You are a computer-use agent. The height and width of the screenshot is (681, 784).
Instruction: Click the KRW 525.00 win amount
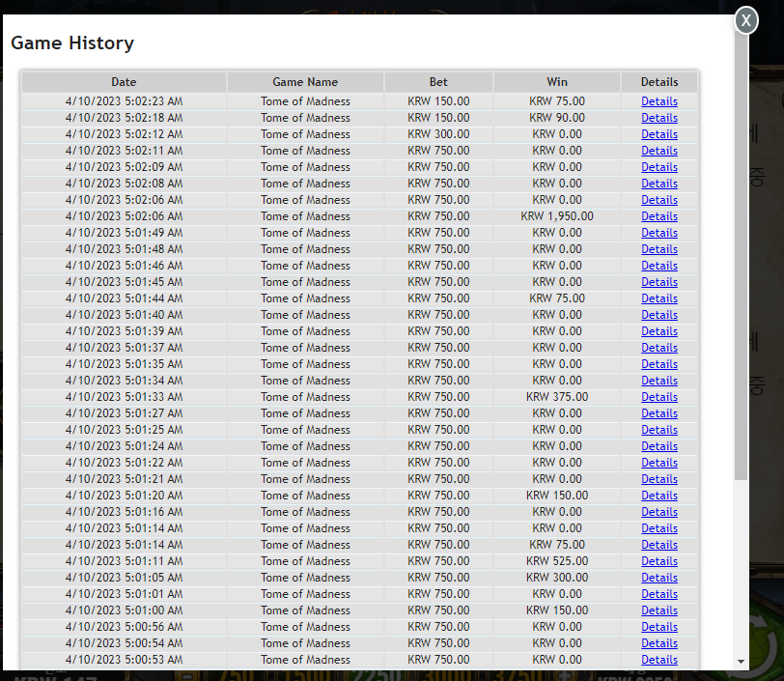click(x=557, y=561)
